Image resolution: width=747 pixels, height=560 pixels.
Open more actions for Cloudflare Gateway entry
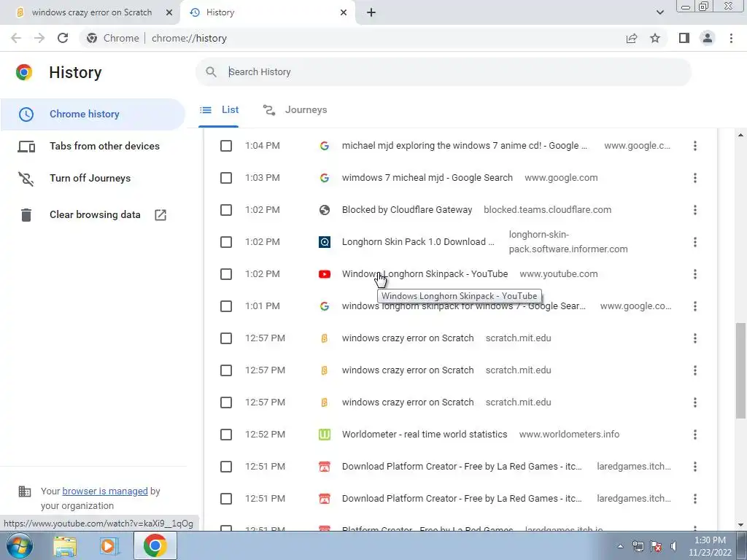[695, 210]
